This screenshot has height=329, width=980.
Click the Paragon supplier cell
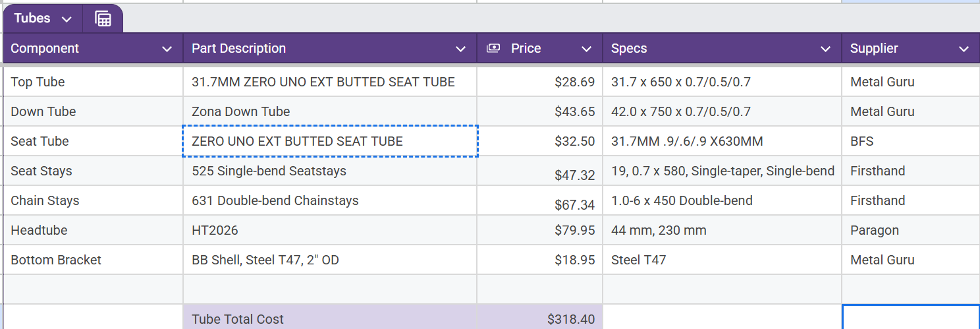[x=910, y=230]
